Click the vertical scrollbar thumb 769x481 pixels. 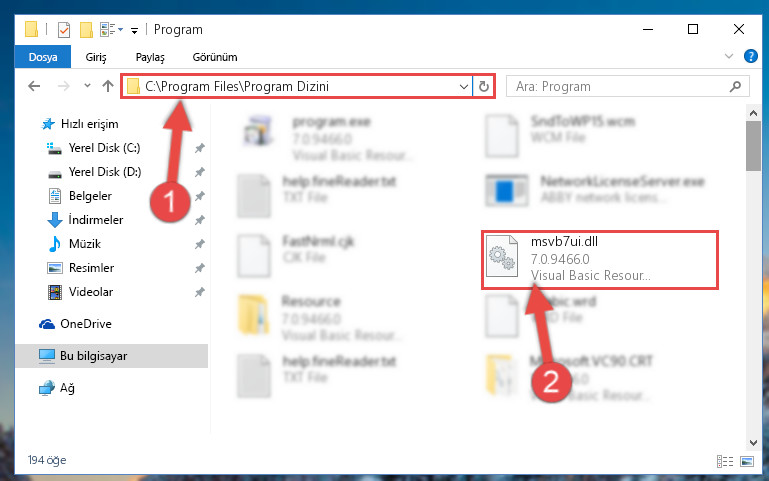[x=753, y=146]
